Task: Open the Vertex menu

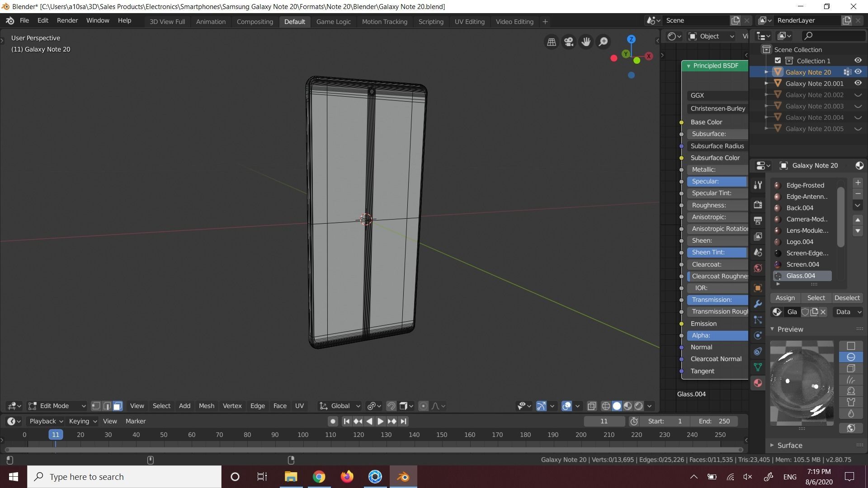Action: point(232,406)
